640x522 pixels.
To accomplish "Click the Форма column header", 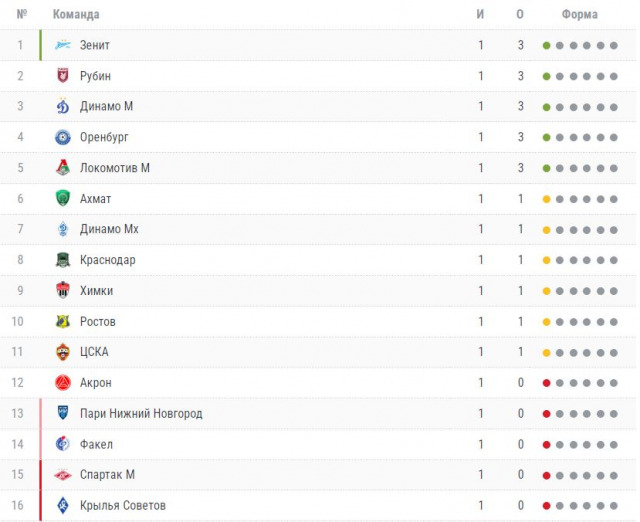I will (580, 15).
